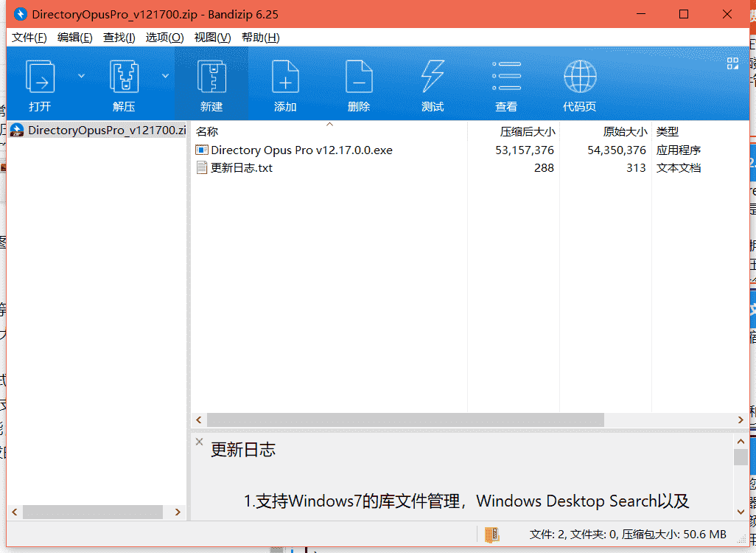
Task: Expand the Extract (解压) dropdown arrow
Action: (165, 76)
